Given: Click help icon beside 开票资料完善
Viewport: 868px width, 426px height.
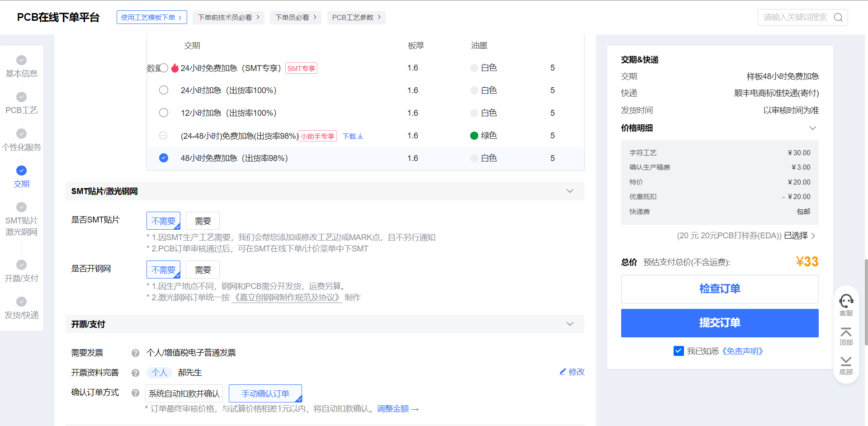Looking at the screenshot, I should [x=135, y=373].
